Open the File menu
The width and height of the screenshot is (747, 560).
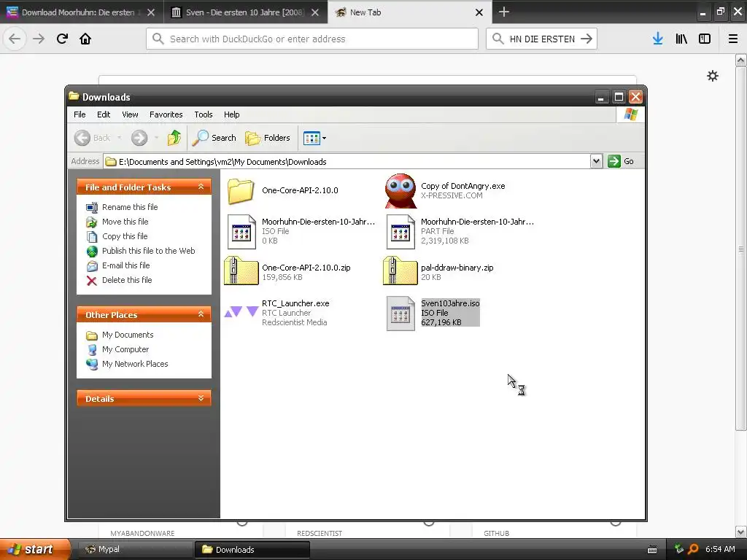point(80,114)
